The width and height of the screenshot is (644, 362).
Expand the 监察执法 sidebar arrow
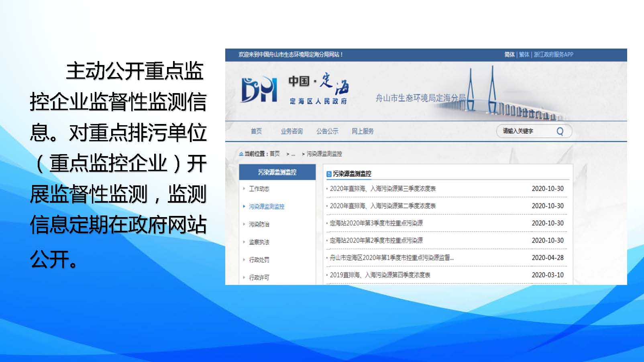pyautogui.click(x=244, y=242)
